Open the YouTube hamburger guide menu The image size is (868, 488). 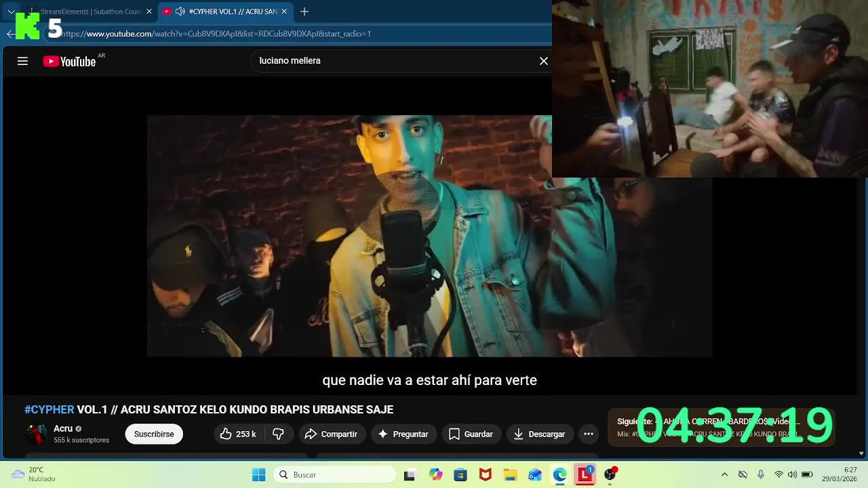point(22,61)
